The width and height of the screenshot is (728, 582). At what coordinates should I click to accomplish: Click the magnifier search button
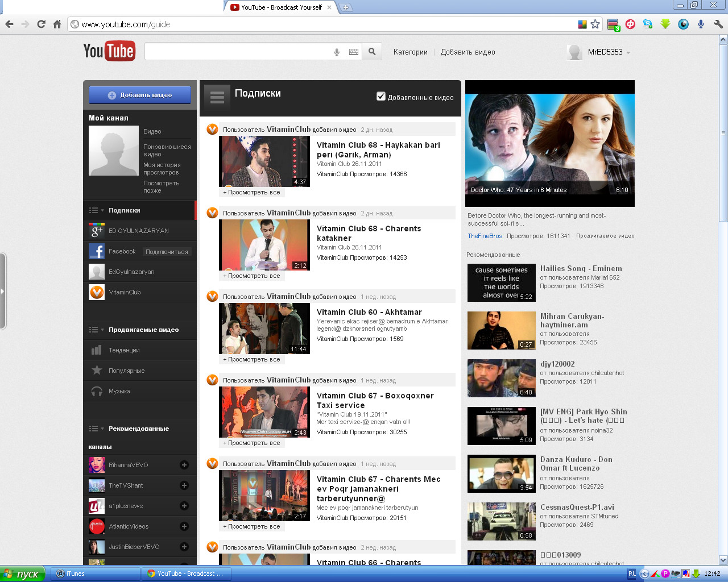pyautogui.click(x=372, y=52)
